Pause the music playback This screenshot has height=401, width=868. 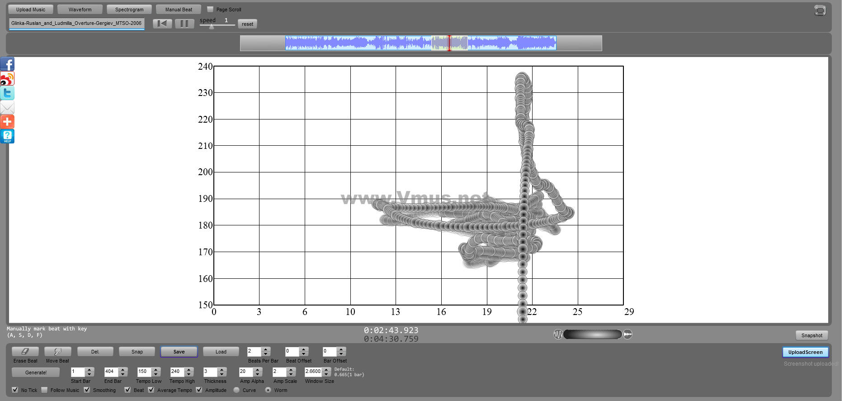(x=184, y=24)
